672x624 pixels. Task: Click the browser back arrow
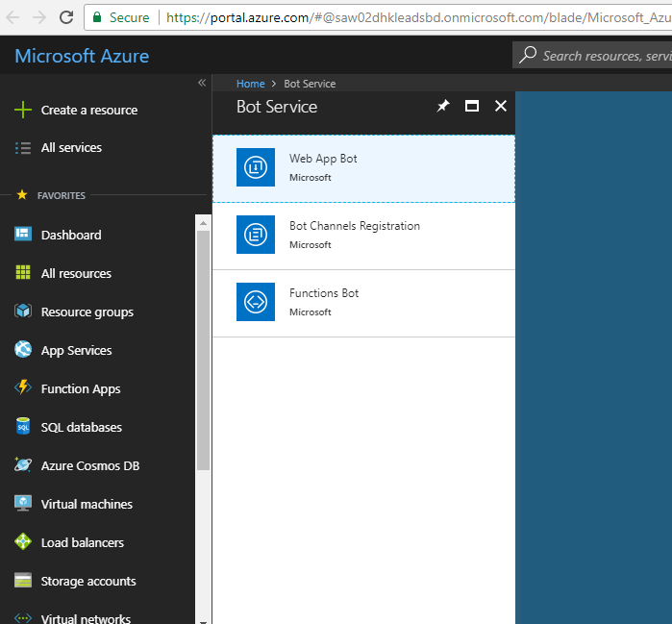(12, 17)
